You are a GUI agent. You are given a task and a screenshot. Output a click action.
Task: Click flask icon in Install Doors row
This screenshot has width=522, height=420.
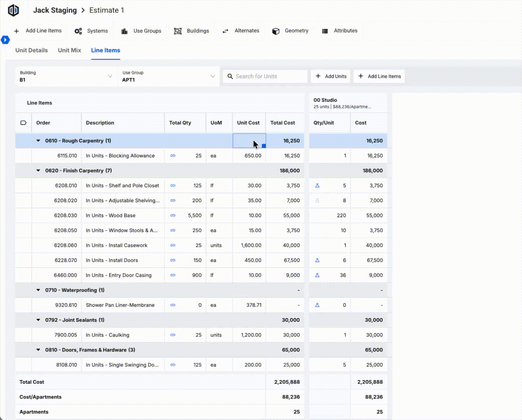[x=317, y=260]
